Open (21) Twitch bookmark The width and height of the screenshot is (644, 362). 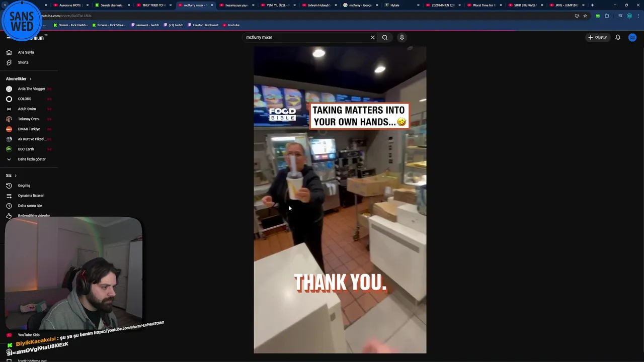pyautogui.click(x=174, y=25)
